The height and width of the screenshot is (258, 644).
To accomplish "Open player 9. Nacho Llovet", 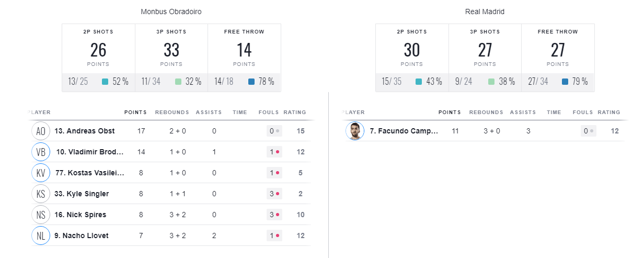I will click(x=81, y=235).
